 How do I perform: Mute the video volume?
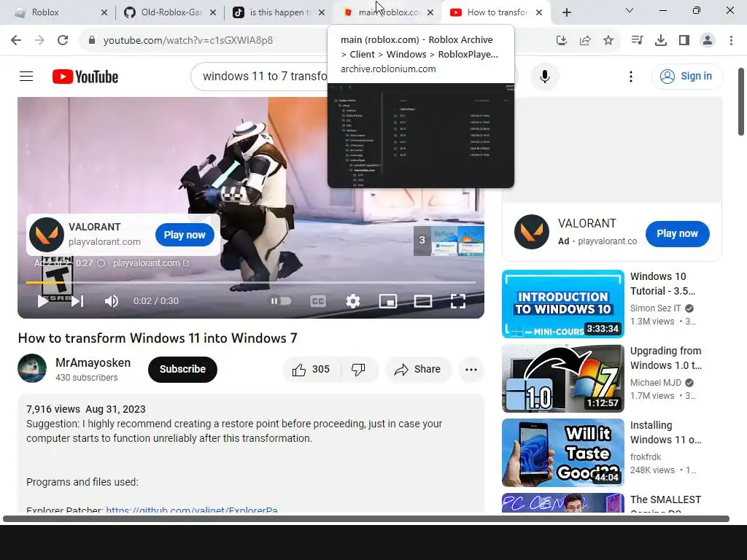click(x=111, y=301)
